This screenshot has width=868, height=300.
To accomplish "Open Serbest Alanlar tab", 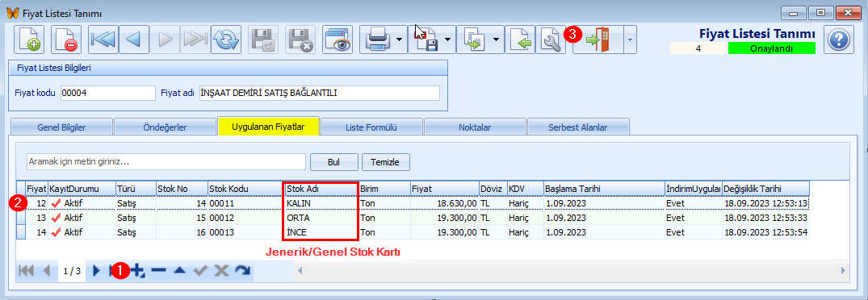I will (578, 127).
